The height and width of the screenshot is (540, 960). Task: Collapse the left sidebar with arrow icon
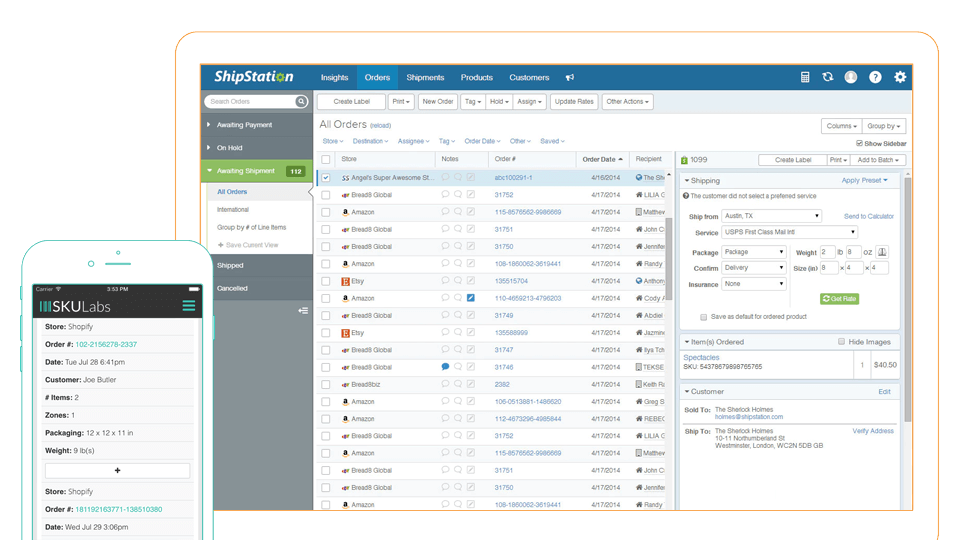click(303, 310)
